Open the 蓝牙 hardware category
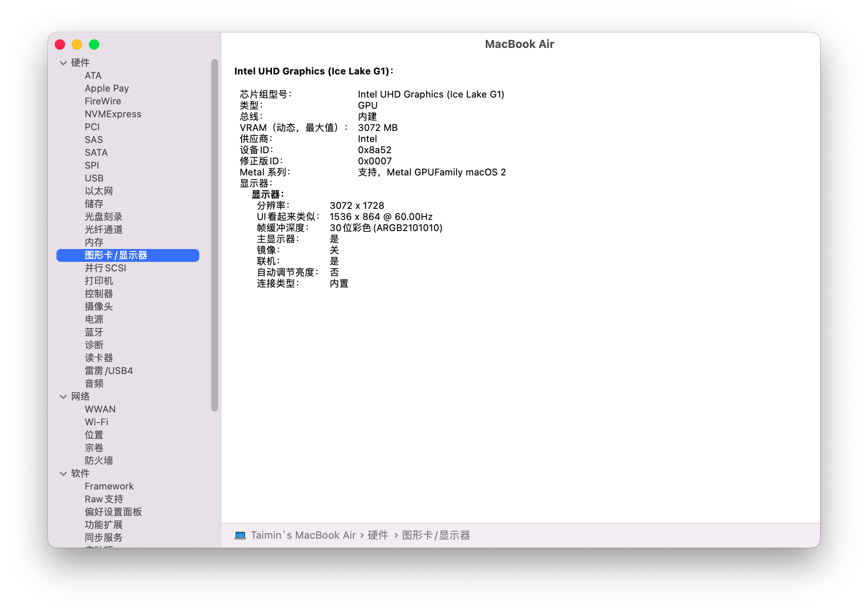This screenshot has height=611, width=868. [x=94, y=332]
